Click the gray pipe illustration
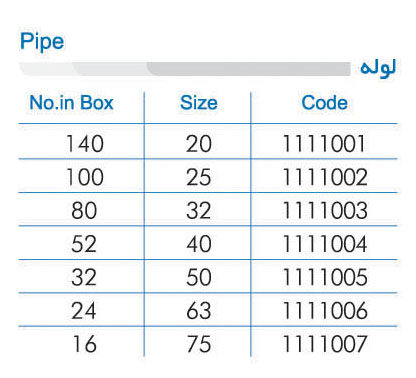This screenshot has width=416, height=378. tap(185, 69)
